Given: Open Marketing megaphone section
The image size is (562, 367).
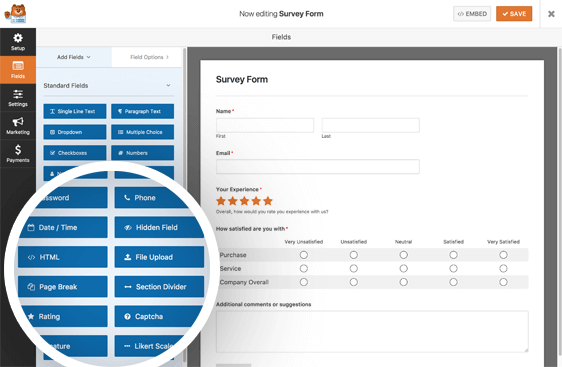Looking at the screenshot, I should click(x=18, y=126).
